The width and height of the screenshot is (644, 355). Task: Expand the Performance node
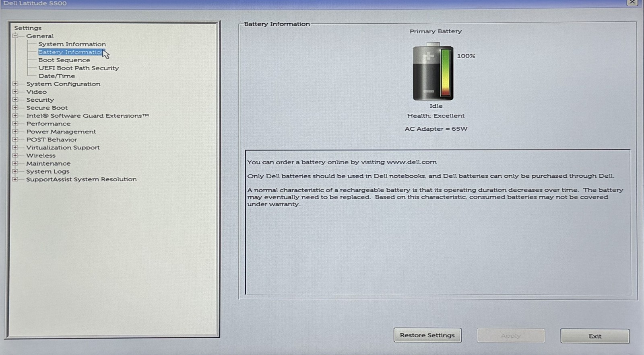click(x=15, y=123)
